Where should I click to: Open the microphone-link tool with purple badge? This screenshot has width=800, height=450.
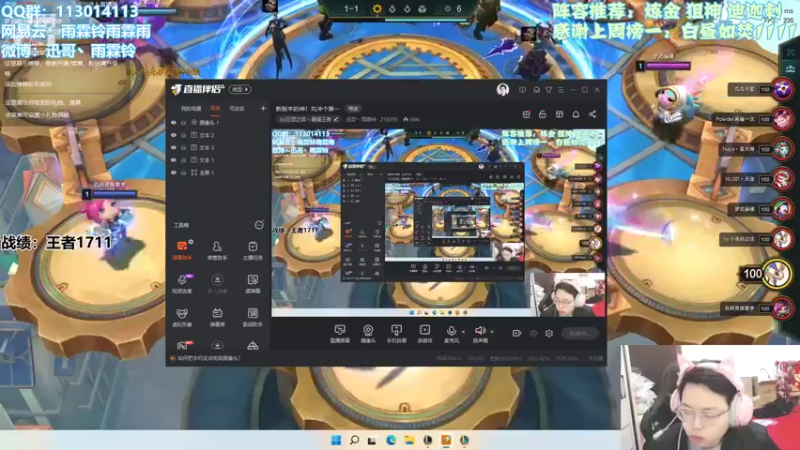tap(182, 284)
